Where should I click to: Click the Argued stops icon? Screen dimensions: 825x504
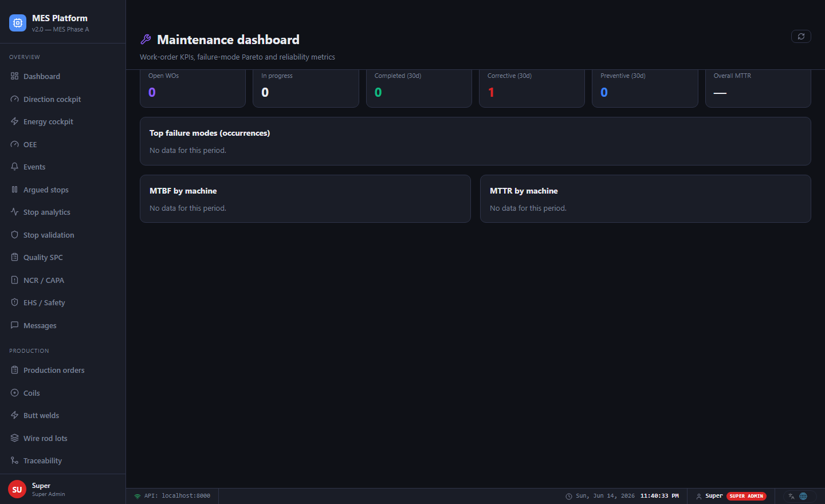click(14, 190)
